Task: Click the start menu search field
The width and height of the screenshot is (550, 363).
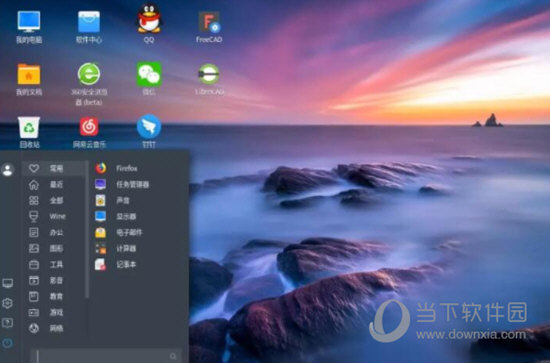Action: click(x=107, y=356)
